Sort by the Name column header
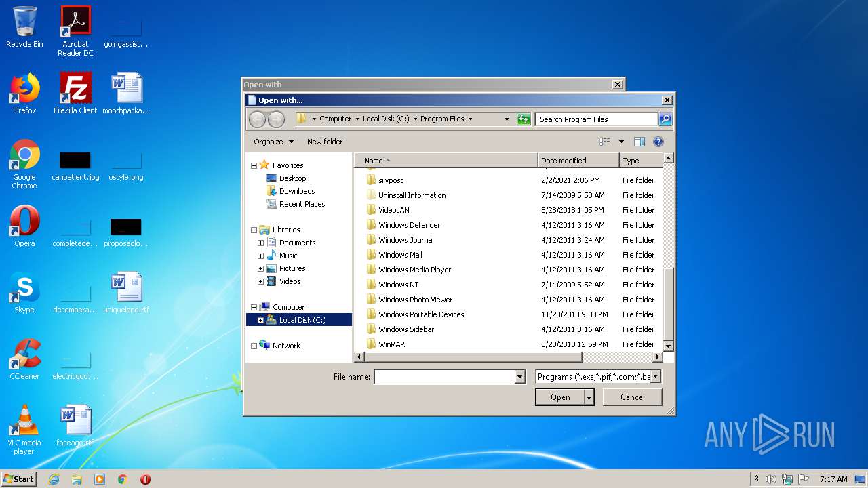 click(x=446, y=161)
